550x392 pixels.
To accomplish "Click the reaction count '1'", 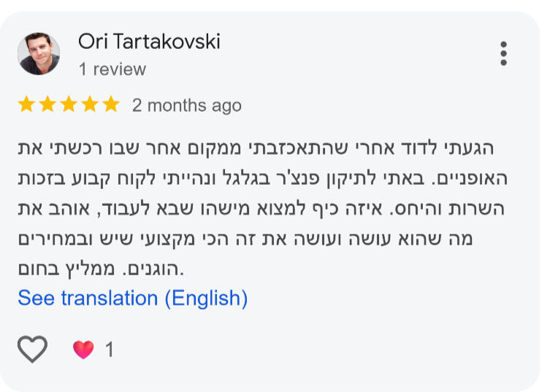I will [110, 350].
